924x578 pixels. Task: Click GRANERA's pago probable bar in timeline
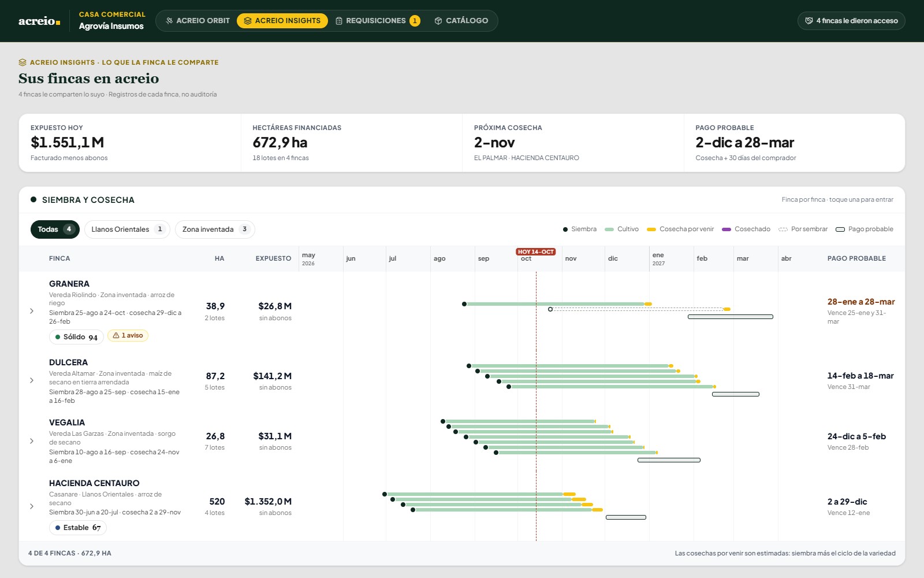point(731,317)
